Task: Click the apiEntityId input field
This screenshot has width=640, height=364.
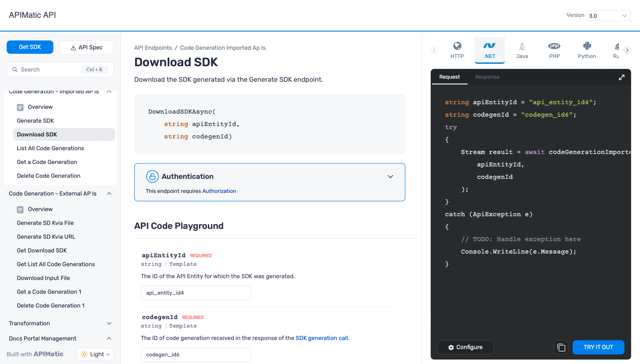Action: point(196,293)
